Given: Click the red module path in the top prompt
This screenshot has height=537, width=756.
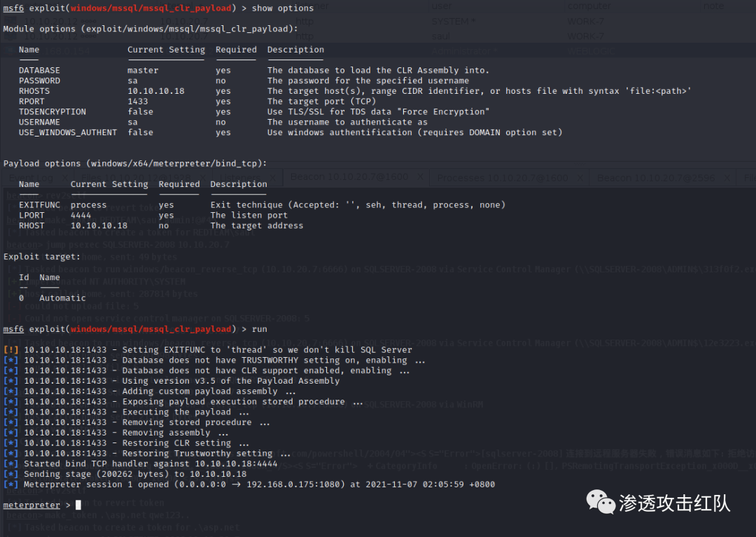Looking at the screenshot, I should (x=150, y=8).
